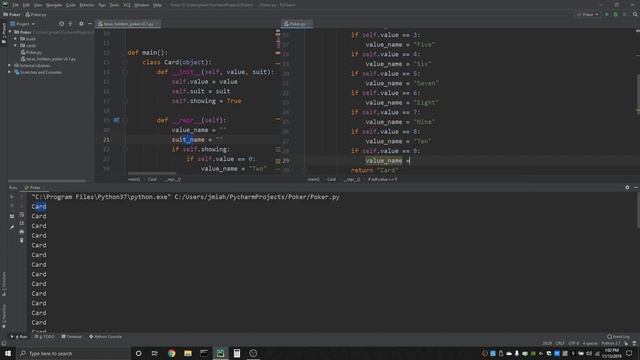Click the Debug bug icon in top toolbar
Image resolution: width=640 pixels, height=360 pixels.
point(616,15)
